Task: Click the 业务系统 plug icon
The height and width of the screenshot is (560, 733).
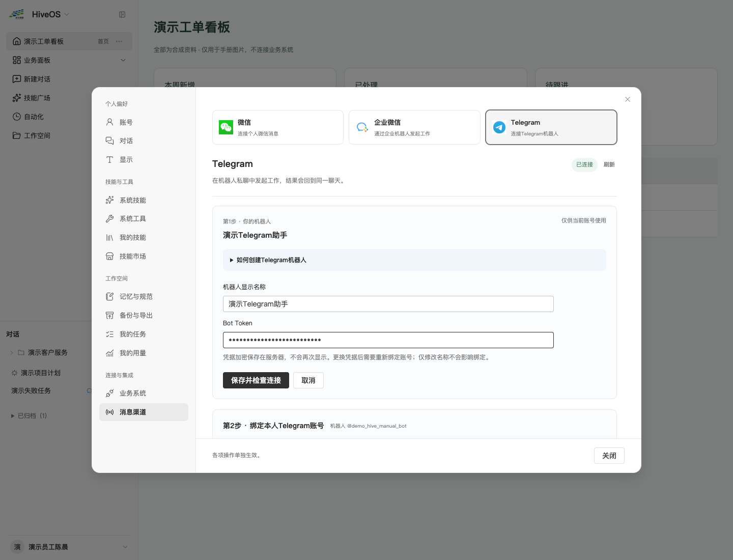Action: (109, 393)
